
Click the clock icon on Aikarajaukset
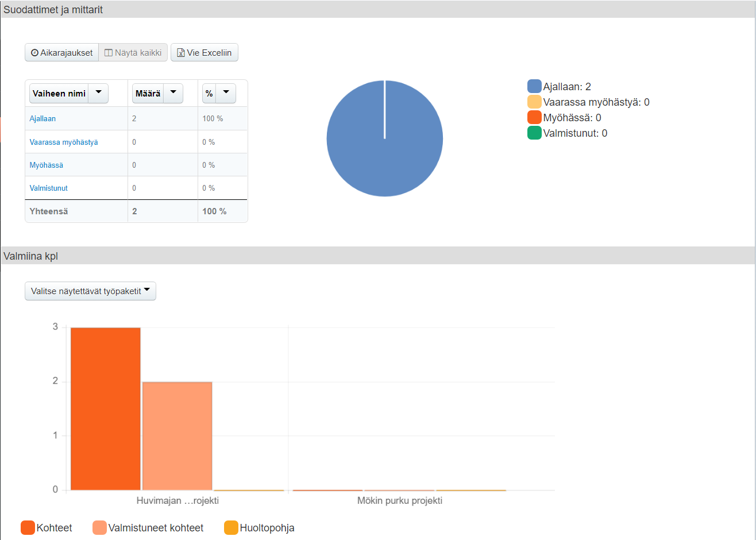(34, 53)
